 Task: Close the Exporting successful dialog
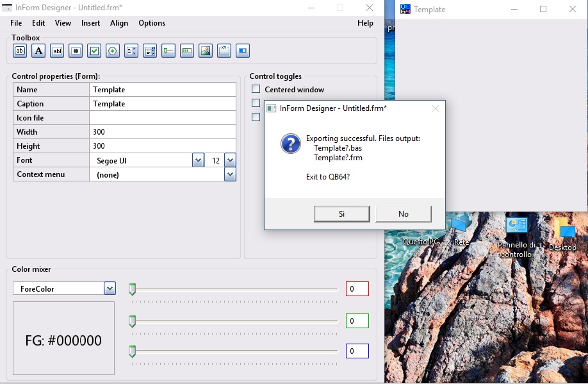click(436, 108)
